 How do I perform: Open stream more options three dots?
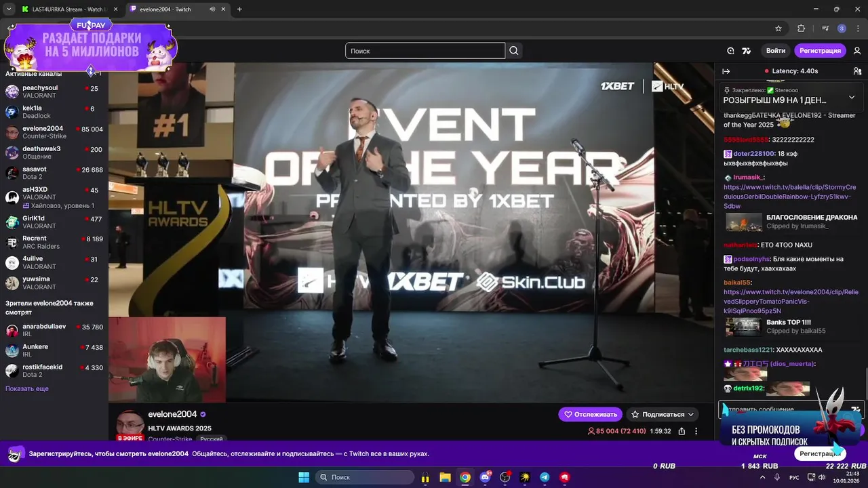click(x=696, y=431)
